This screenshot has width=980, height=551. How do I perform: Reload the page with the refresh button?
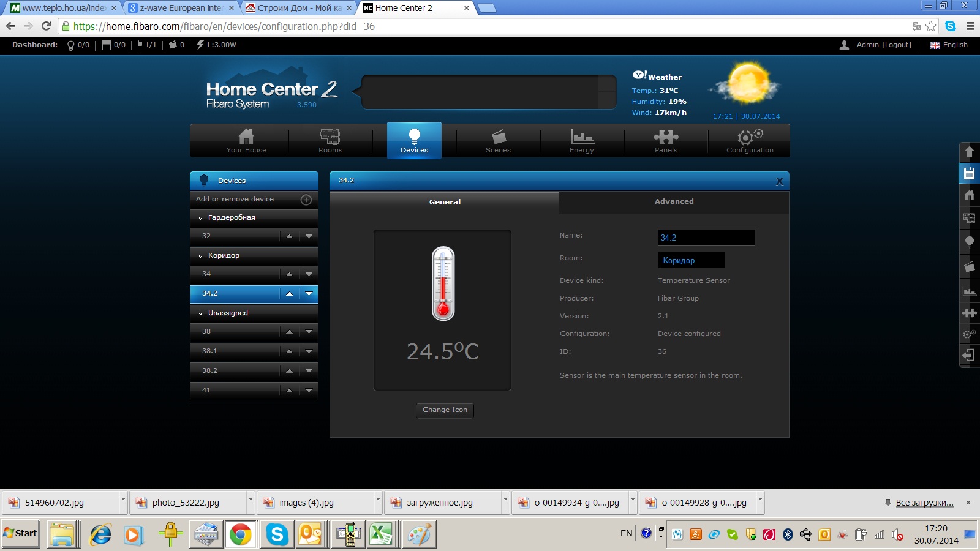coord(46,26)
